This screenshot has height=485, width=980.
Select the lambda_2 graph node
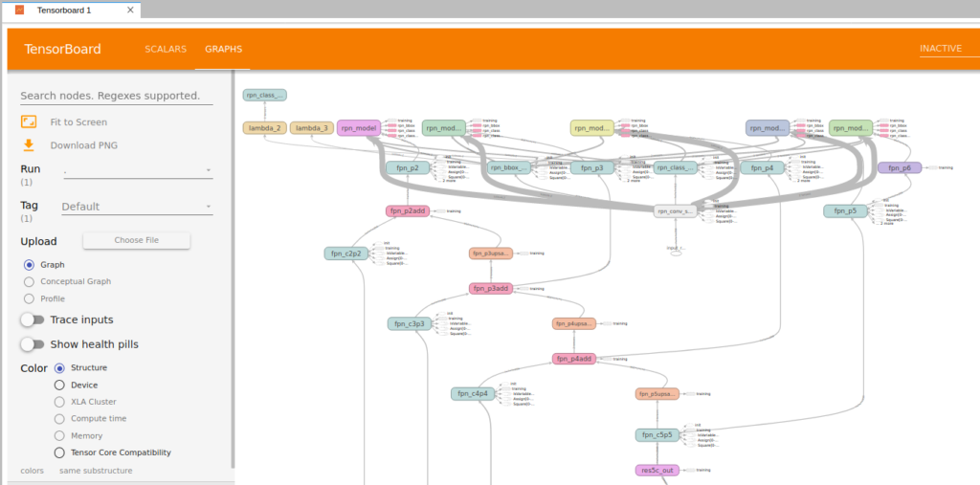264,128
